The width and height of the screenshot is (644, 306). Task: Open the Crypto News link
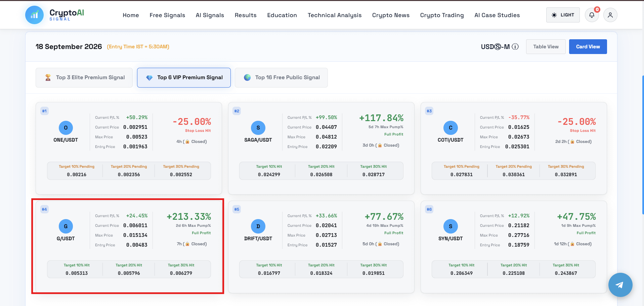coord(391,15)
